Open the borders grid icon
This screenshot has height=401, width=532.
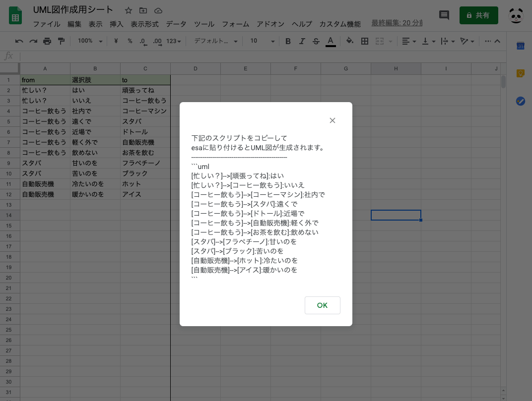pyautogui.click(x=365, y=41)
